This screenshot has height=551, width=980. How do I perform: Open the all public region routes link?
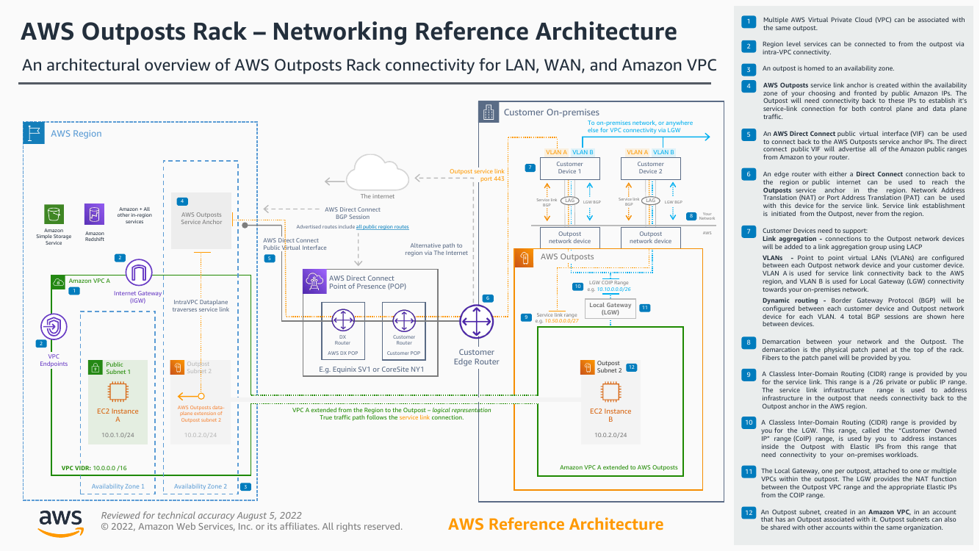pyautogui.click(x=383, y=227)
